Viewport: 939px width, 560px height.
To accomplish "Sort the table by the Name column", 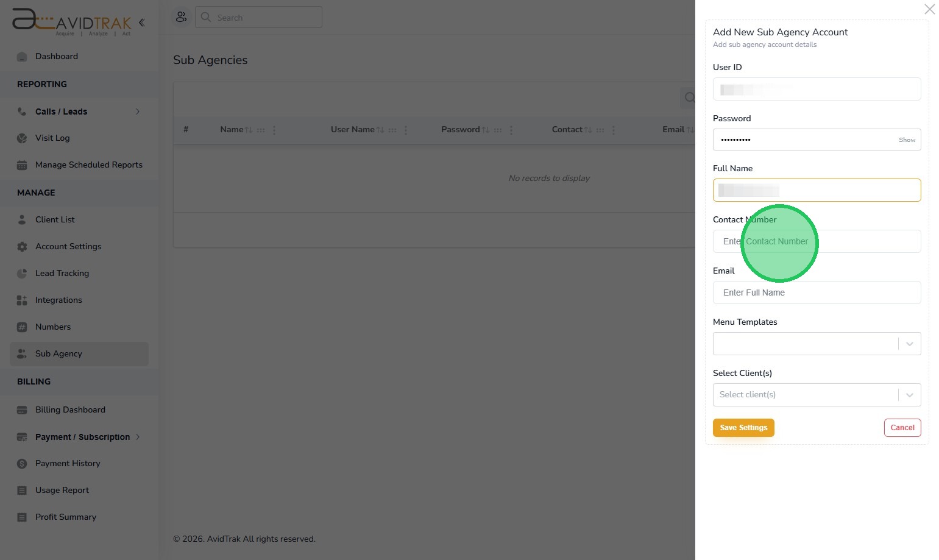I will point(249,130).
